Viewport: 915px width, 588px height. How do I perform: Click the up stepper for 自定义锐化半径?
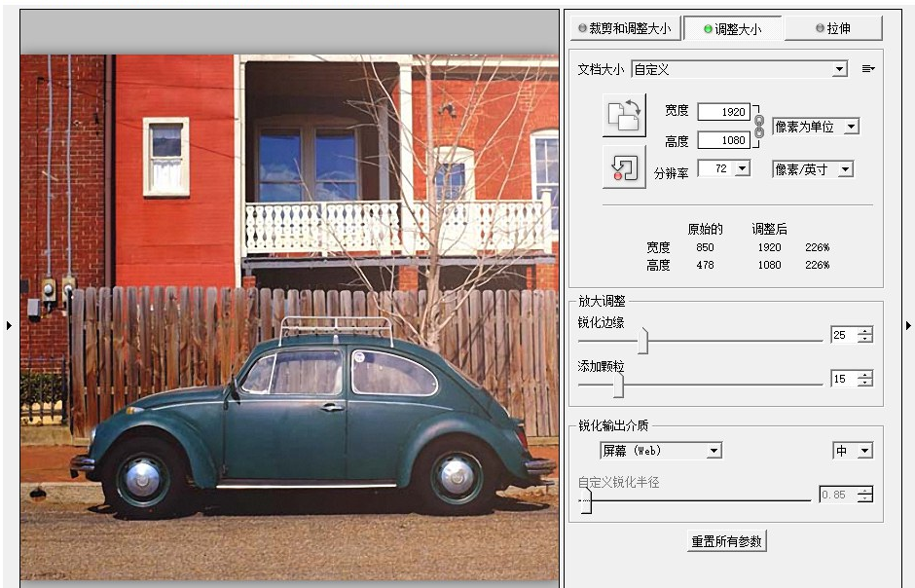[865, 491]
